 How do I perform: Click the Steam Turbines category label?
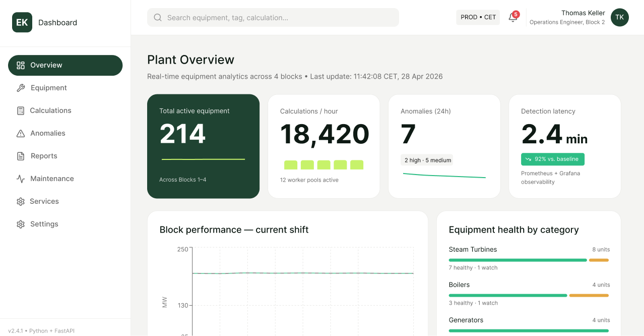click(473, 249)
